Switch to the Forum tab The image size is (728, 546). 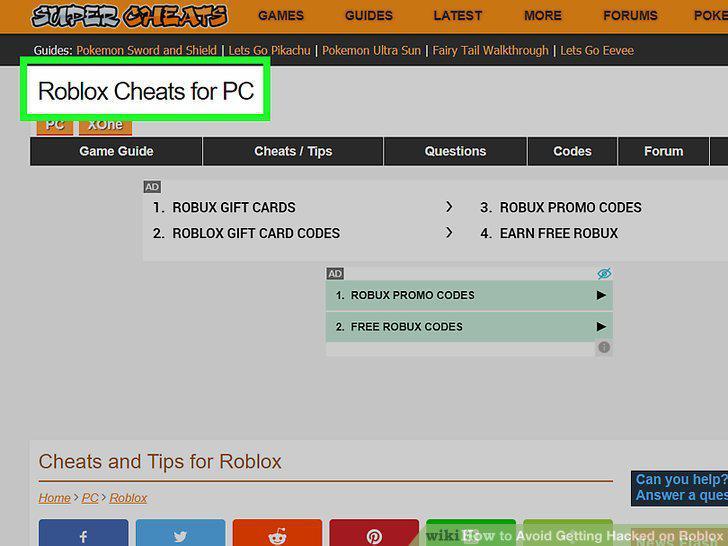pos(663,151)
